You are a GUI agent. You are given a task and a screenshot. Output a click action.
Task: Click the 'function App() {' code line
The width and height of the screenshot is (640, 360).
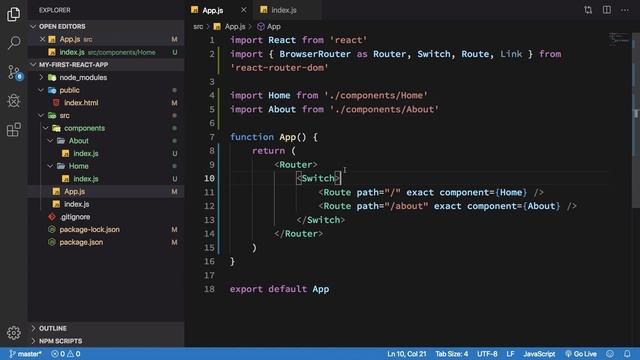pos(273,137)
